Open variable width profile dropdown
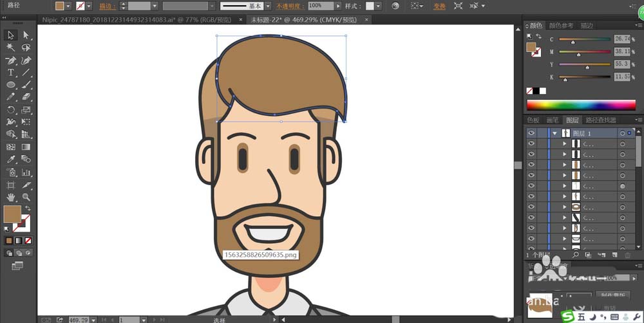Image resolution: width=644 pixels, height=323 pixels. click(212, 6)
